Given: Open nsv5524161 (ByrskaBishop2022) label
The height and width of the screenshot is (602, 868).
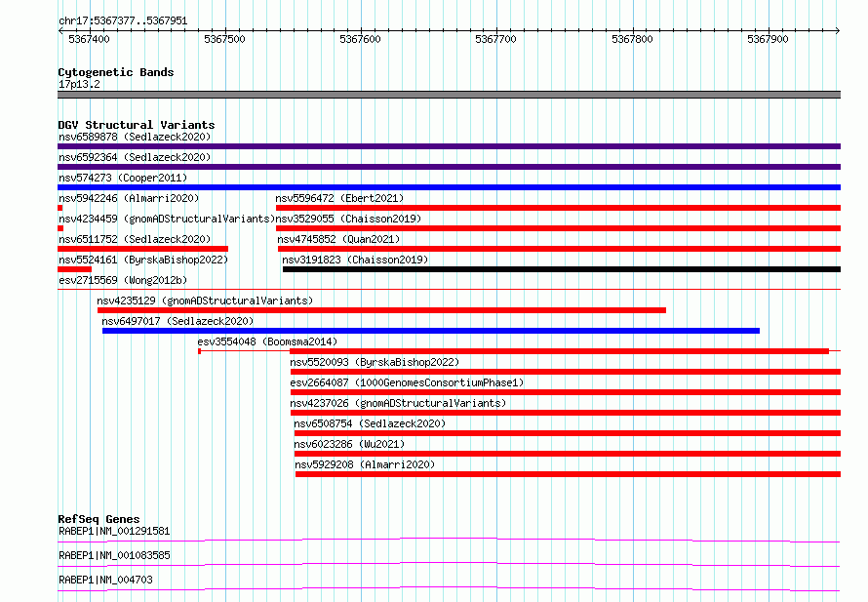Looking at the screenshot, I should pyautogui.click(x=143, y=260).
